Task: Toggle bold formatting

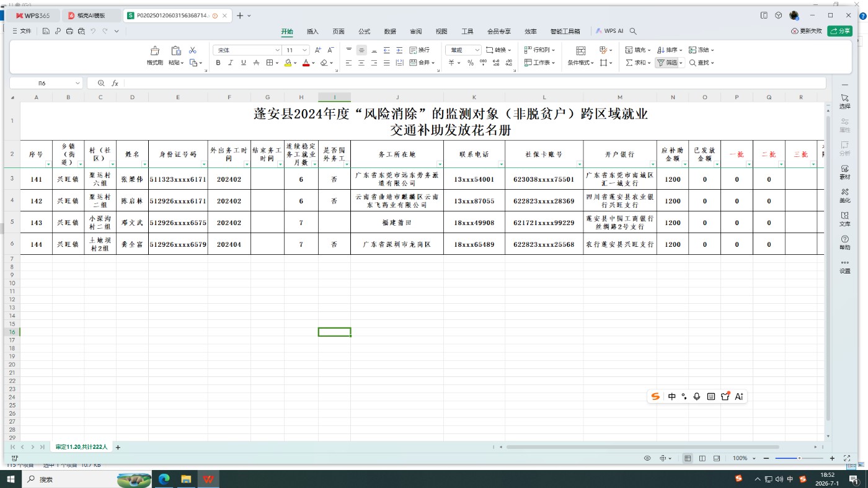Action: 218,63
